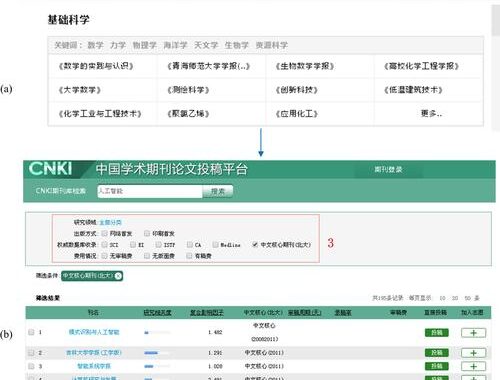Remove the 中文核心期刊(北大) filter tag
Image resolution: width=500 pixels, height=380 pixels.
[x=118, y=276]
